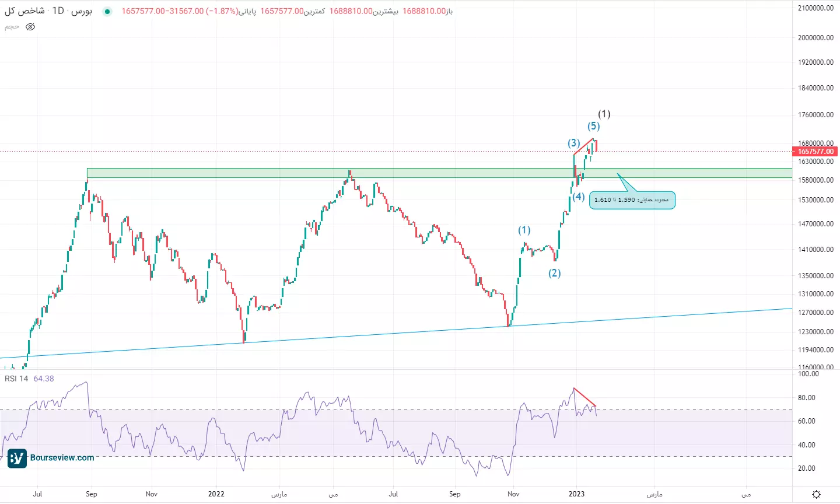Click the 2022 time axis label
This screenshot has height=504, width=840.
point(216,494)
